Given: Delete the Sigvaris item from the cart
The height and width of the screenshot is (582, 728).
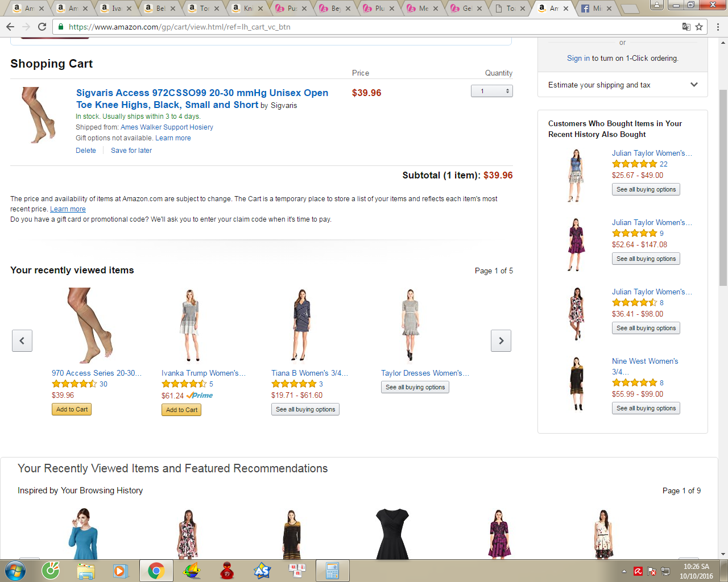Looking at the screenshot, I should (86, 151).
